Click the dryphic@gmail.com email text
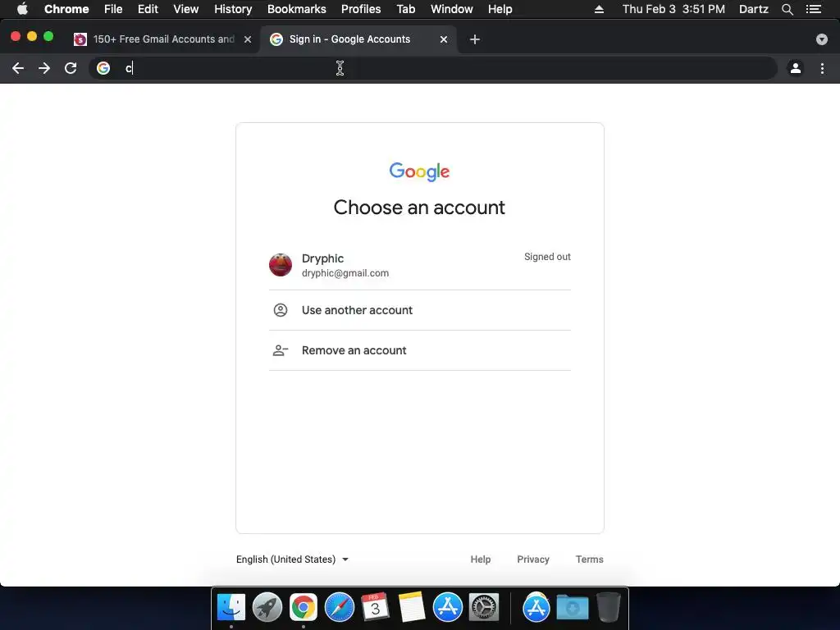 (345, 273)
